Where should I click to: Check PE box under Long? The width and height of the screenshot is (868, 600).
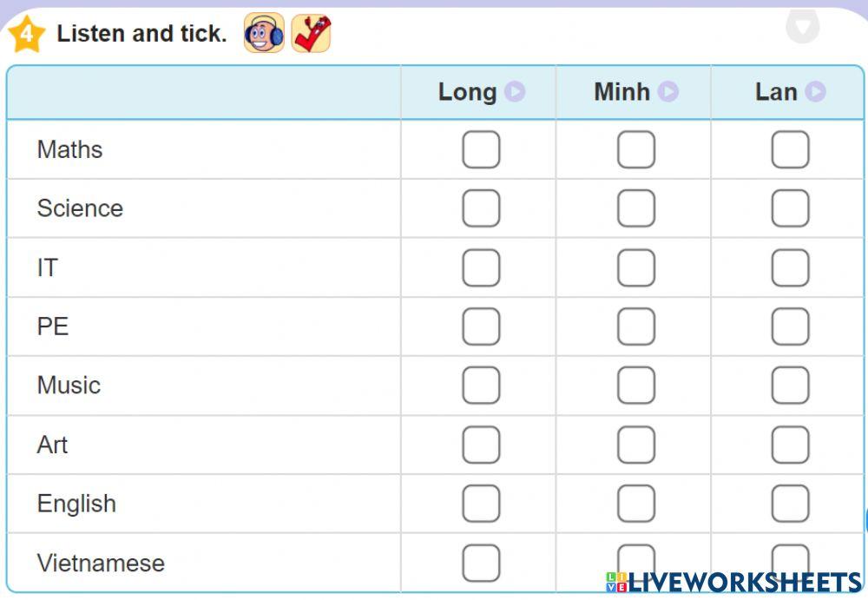pos(481,326)
